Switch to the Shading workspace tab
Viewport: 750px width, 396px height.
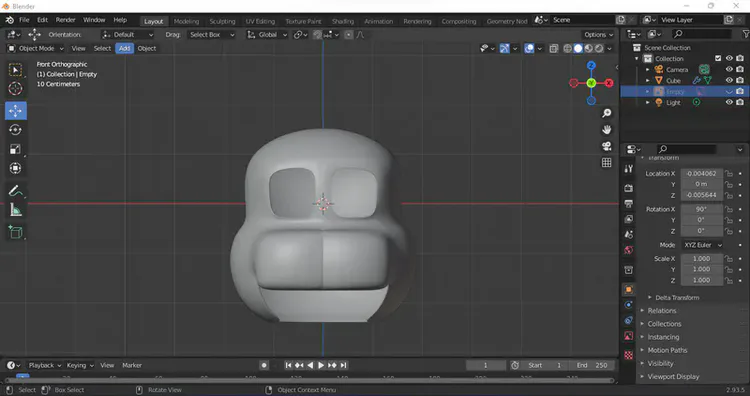click(x=343, y=21)
